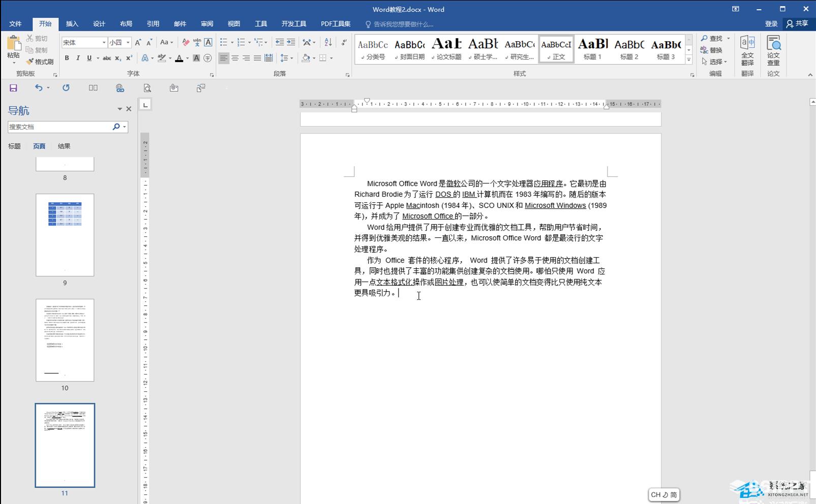Click the superscript x² icon
Screen dimensions: 816x504
[x=129, y=58]
